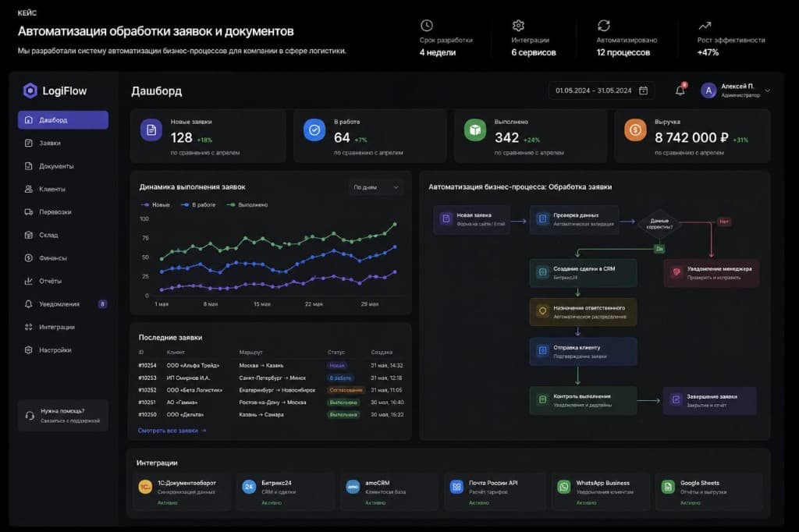
Task: Click the 1С:Документооборот integration icon
Action: [x=145, y=487]
